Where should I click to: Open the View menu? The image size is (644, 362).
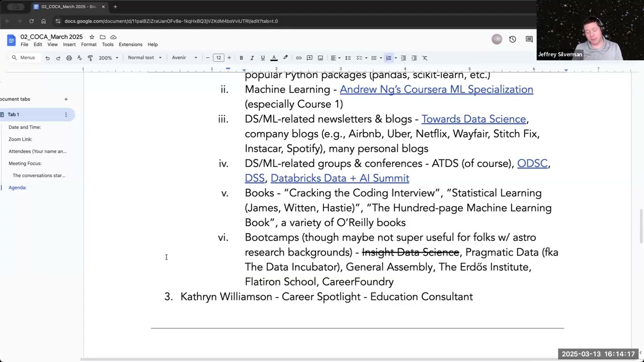click(x=52, y=44)
